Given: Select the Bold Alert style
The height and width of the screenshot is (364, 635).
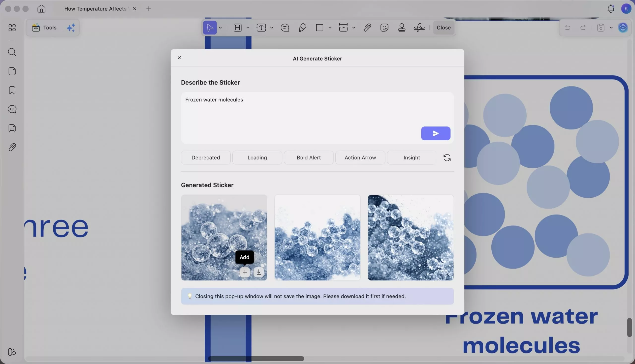Looking at the screenshot, I should pos(308,157).
